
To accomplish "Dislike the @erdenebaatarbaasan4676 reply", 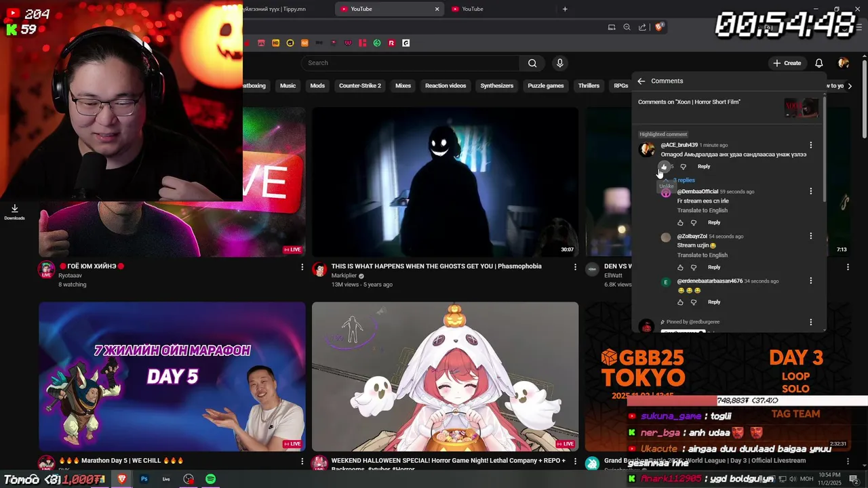I will point(694,302).
